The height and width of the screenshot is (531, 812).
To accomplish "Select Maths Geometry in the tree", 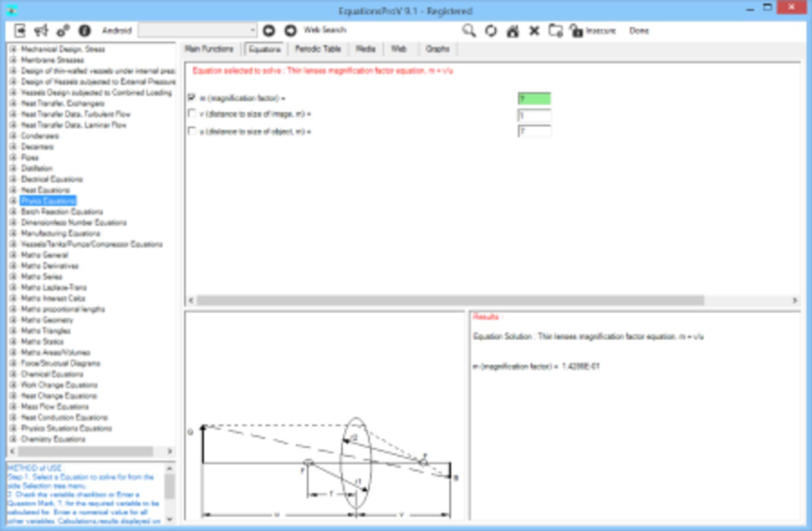I will [x=47, y=320].
